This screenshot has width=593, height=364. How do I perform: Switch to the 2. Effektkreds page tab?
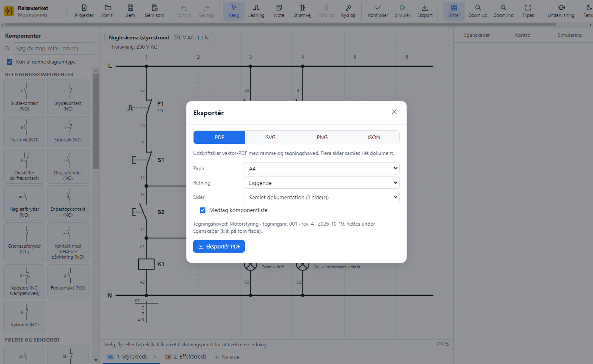coord(186,357)
